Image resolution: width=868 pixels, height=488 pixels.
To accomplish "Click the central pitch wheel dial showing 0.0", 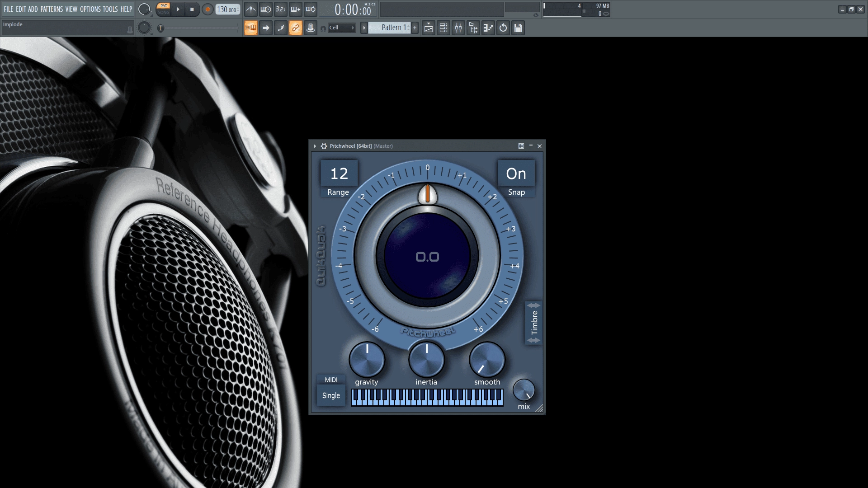I will tap(427, 257).
